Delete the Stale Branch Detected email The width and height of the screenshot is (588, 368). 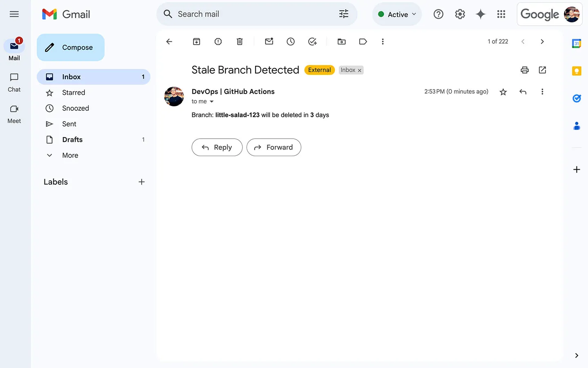[240, 42]
